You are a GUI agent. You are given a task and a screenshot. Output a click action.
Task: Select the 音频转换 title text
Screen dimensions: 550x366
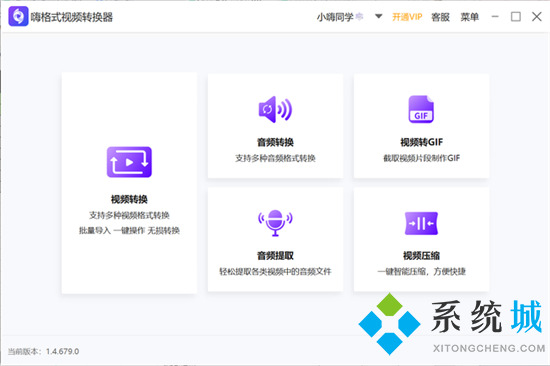(x=275, y=142)
